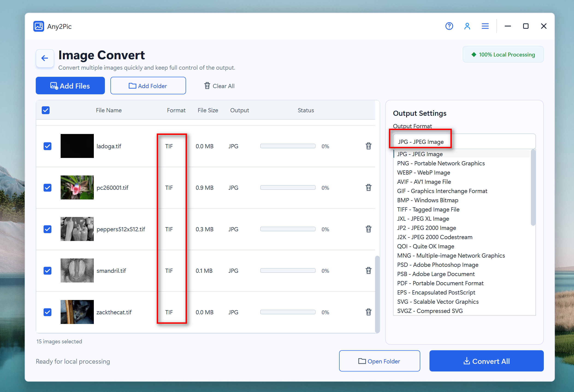
Task: Collapse the Output Format combo box
Action: click(464, 142)
